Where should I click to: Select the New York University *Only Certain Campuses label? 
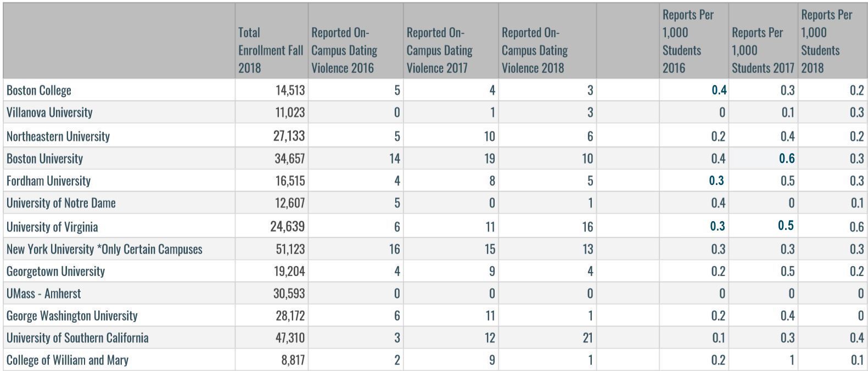point(104,249)
